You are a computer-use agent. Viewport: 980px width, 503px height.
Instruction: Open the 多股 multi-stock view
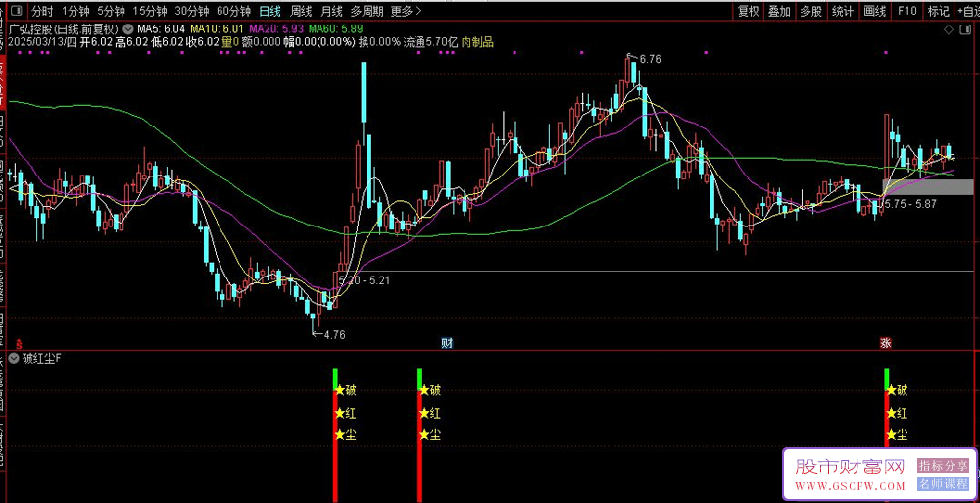(x=811, y=11)
